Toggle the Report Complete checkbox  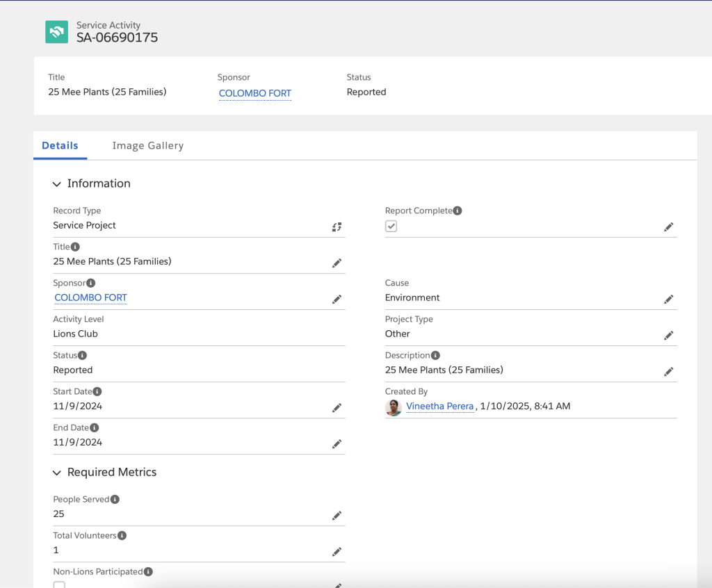(x=391, y=226)
